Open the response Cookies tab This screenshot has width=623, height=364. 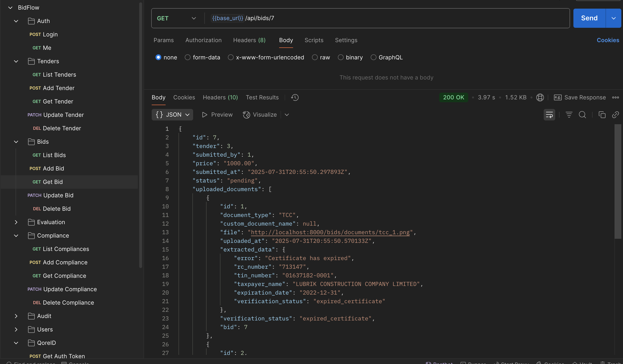(x=184, y=97)
